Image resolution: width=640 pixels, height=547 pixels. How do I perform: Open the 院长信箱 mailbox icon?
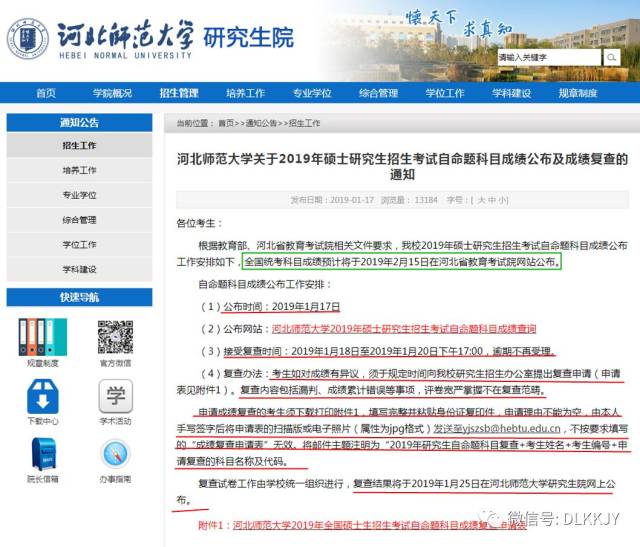(x=43, y=454)
